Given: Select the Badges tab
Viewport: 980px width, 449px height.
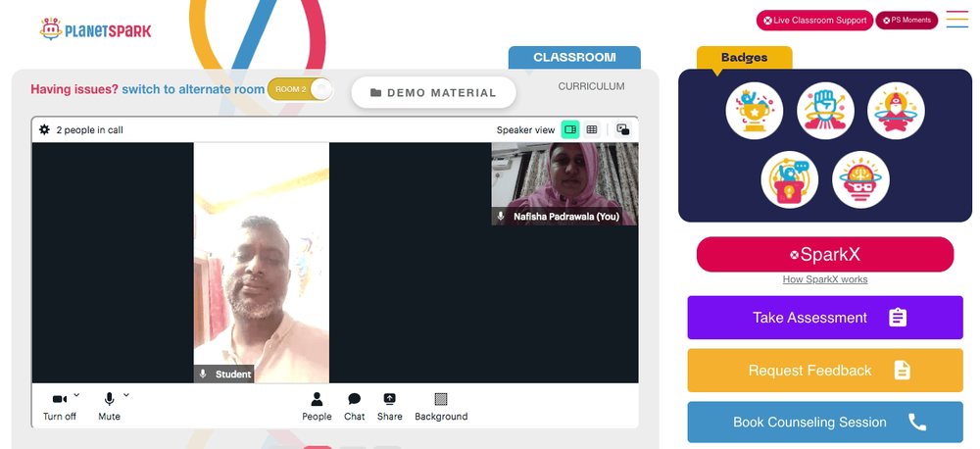Looking at the screenshot, I should 745,58.
